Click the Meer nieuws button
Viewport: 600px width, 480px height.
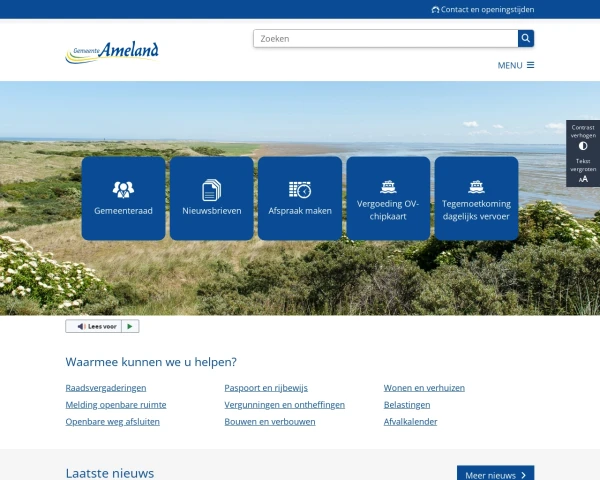[496, 473]
